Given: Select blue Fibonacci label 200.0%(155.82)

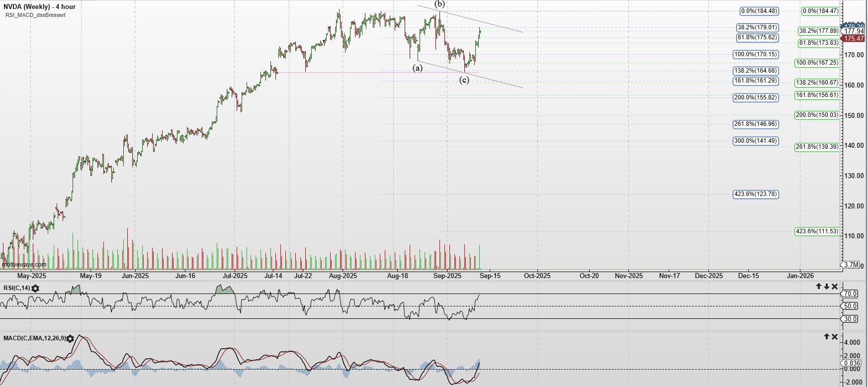Looking at the screenshot, I should [x=756, y=97].
